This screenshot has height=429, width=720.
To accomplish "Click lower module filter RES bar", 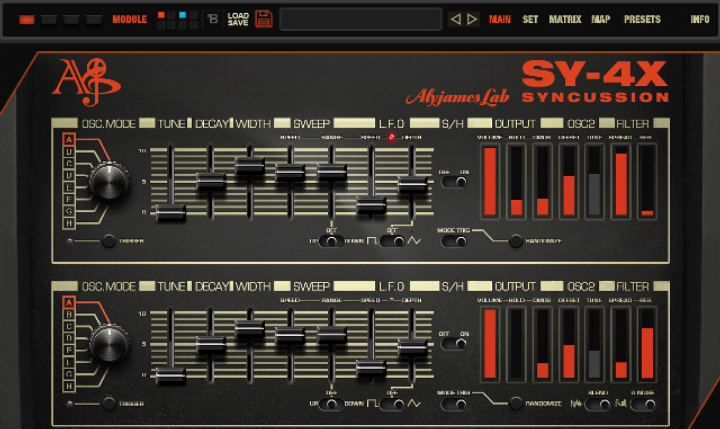I will click(x=647, y=344).
